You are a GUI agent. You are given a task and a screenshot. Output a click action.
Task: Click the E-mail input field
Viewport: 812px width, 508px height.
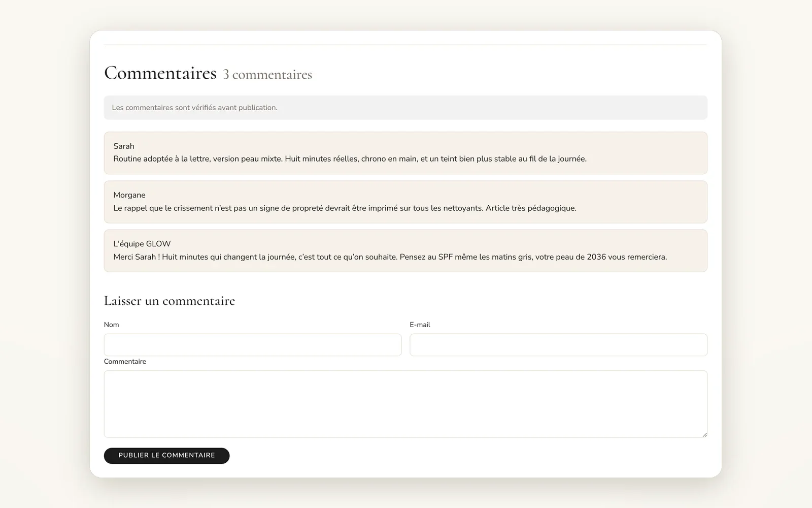pyautogui.click(x=558, y=345)
